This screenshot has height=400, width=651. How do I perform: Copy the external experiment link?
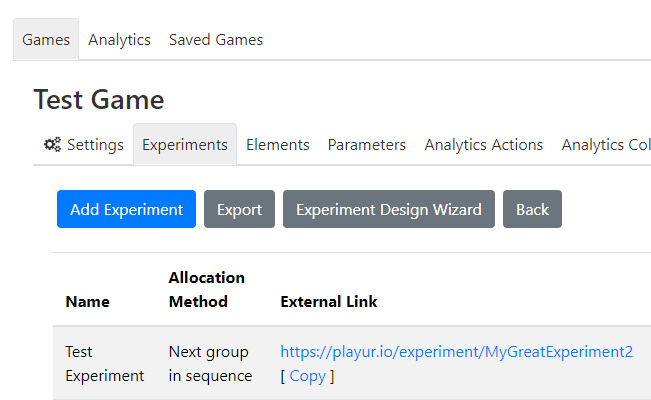click(x=308, y=376)
